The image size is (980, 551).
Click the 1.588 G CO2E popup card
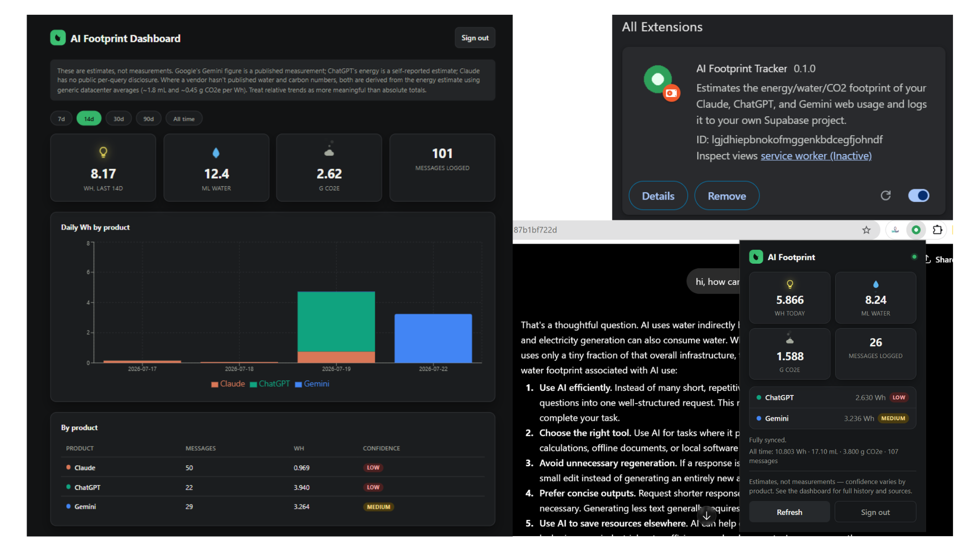click(790, 354)
